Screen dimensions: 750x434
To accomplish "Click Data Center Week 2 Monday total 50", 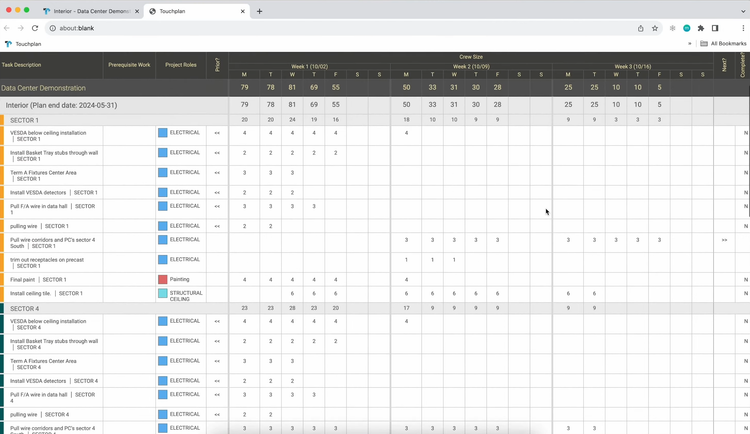I will coord(406,88).
